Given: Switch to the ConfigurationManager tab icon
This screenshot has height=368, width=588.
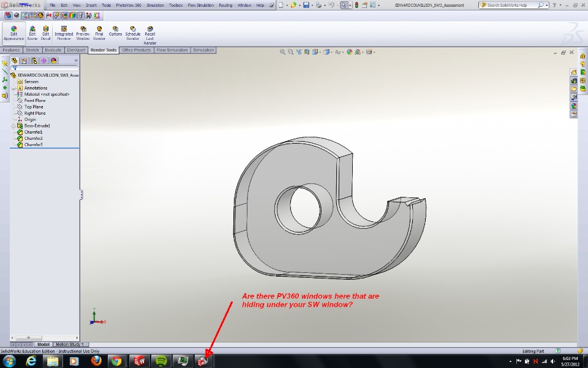Looking at the screenshot, I should coord(34,61).
